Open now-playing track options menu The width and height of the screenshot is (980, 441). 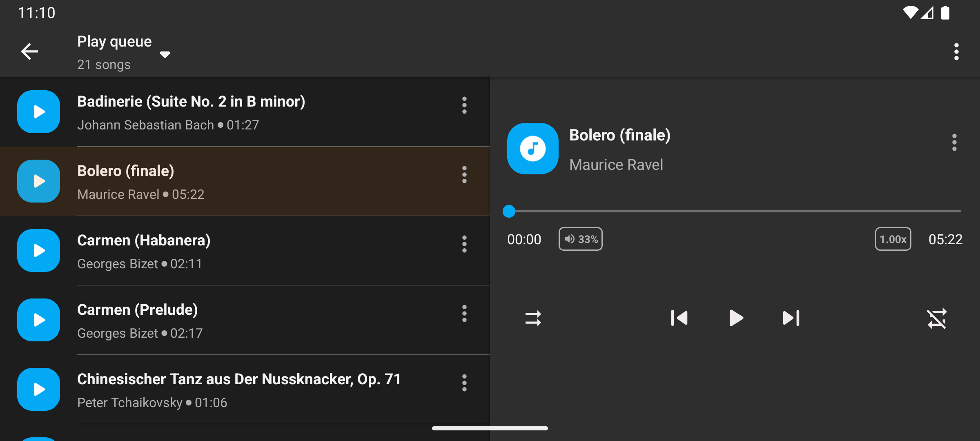pos(954,143)
